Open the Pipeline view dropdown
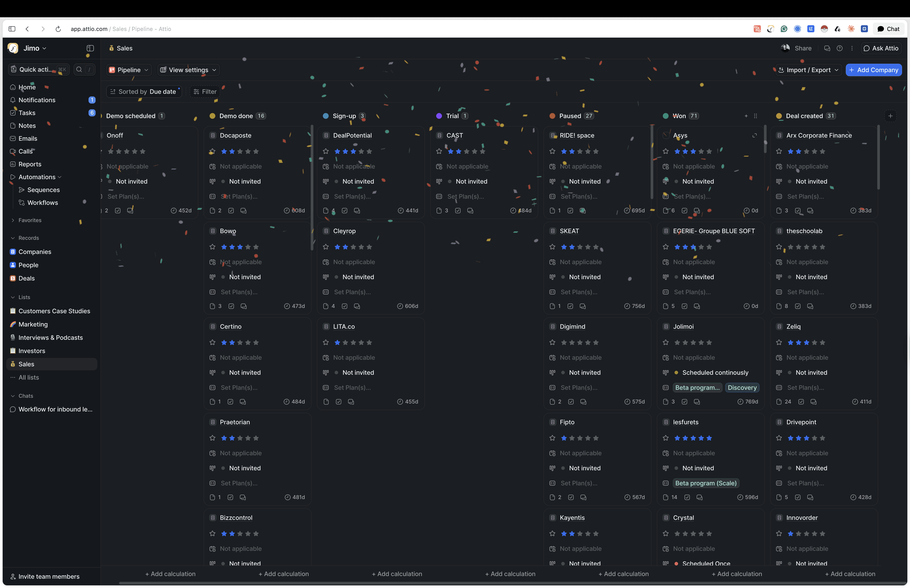The image size is (910, 588). point(128,70)
